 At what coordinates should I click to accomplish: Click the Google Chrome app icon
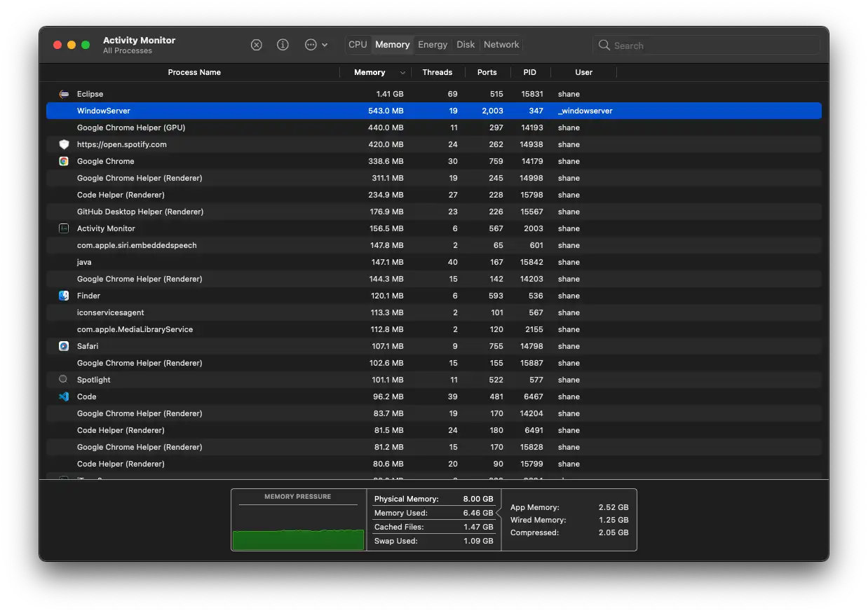click(x=64, y=161)
